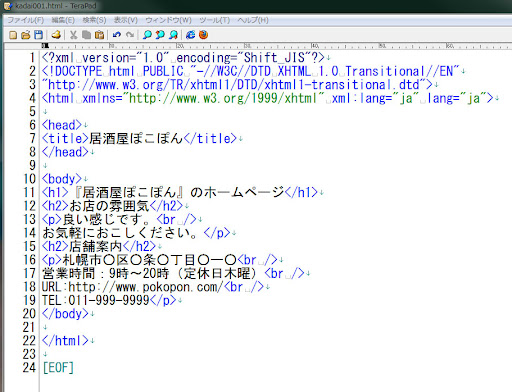Print the document using printer icon

pyautogui.click(x=56, y=35)
